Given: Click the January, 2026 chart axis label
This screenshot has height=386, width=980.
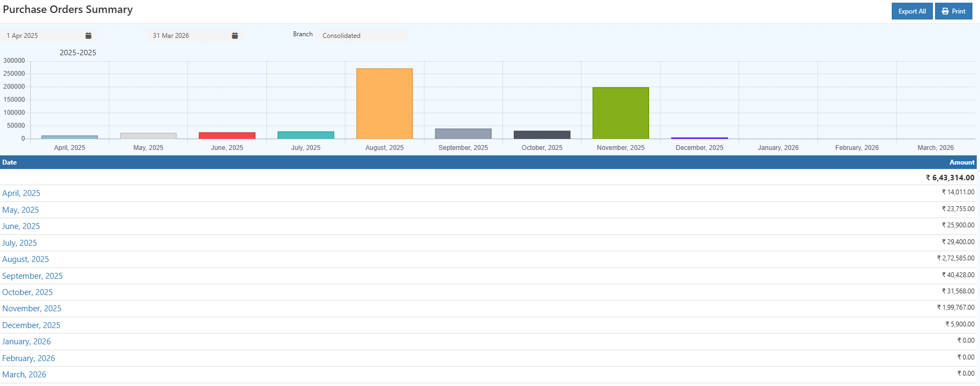Looking at the screenshot, I should (778, 148).
